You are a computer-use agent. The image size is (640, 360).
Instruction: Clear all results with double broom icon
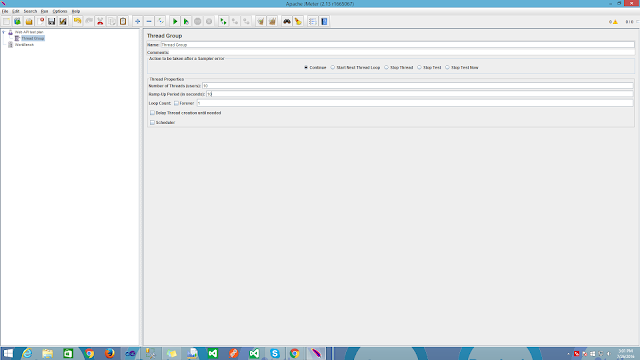[x=272, y=21]
